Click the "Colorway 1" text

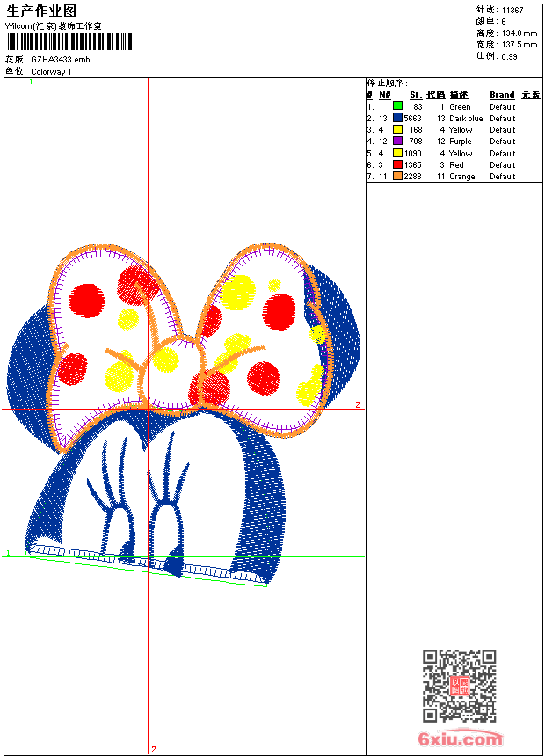click(x=51, y=72)
